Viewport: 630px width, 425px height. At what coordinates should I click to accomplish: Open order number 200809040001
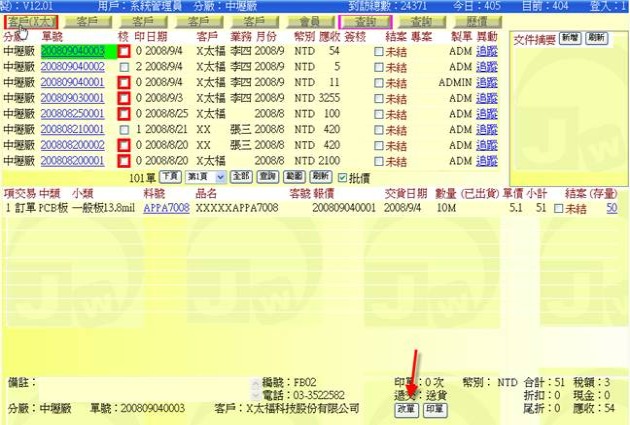[x=72, y=83]
